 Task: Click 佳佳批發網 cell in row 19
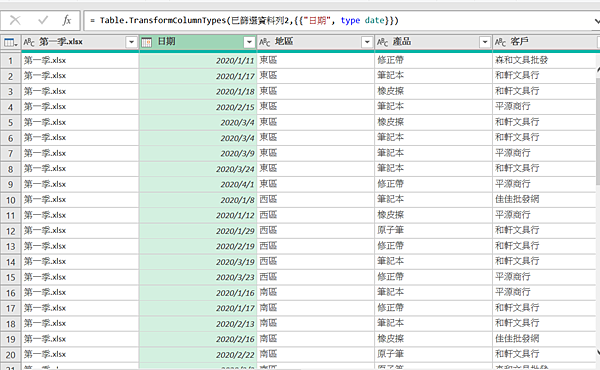pyautogui.click(x=545, y=339)
